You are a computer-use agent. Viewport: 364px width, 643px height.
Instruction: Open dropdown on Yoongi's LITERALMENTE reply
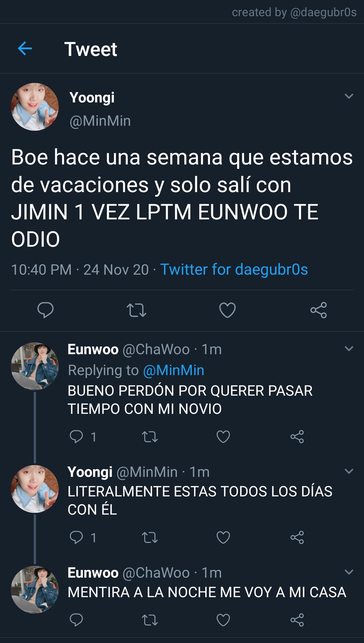(349, 471)
